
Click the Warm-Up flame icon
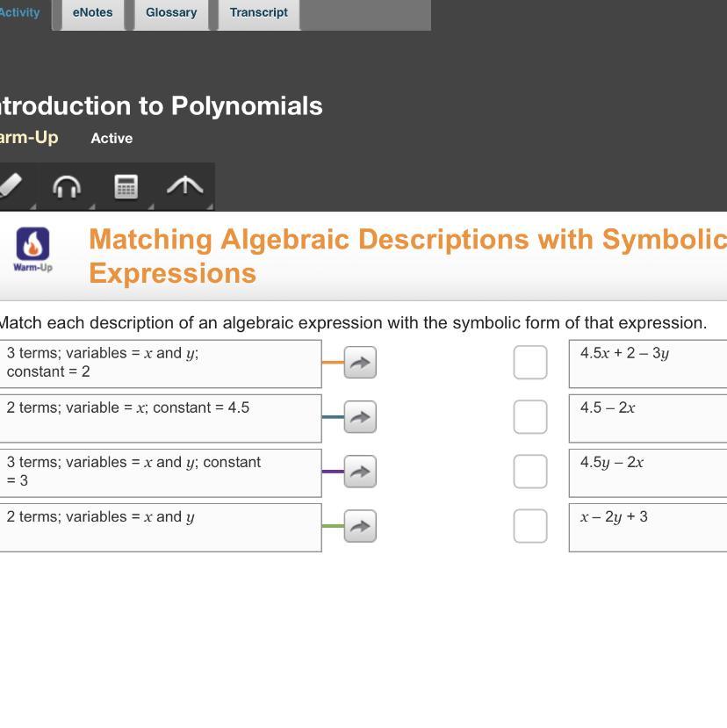pos(32,244)
